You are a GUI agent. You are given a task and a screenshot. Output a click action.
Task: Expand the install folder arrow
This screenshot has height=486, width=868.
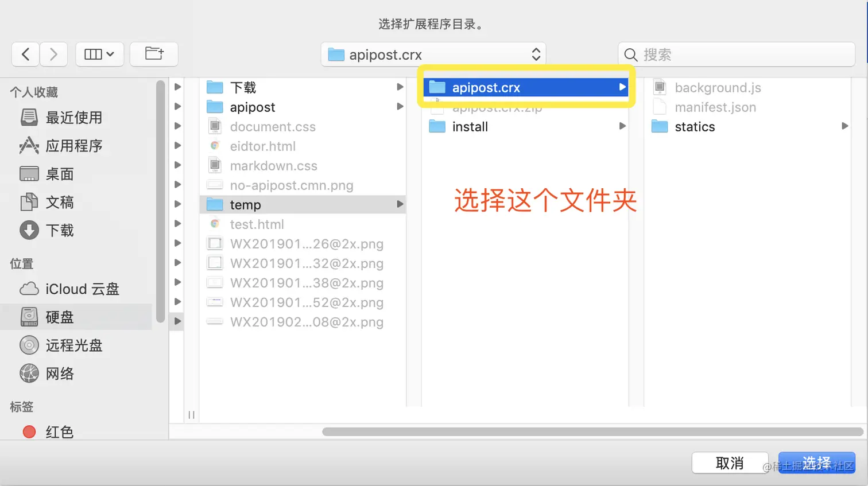click(622, 126)
